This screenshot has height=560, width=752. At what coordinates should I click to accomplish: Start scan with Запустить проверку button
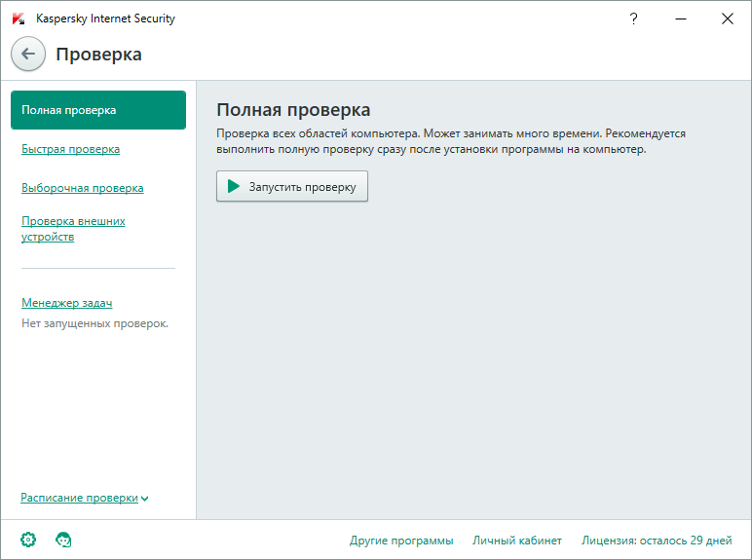pyautogui.click(x=292, y=186)
